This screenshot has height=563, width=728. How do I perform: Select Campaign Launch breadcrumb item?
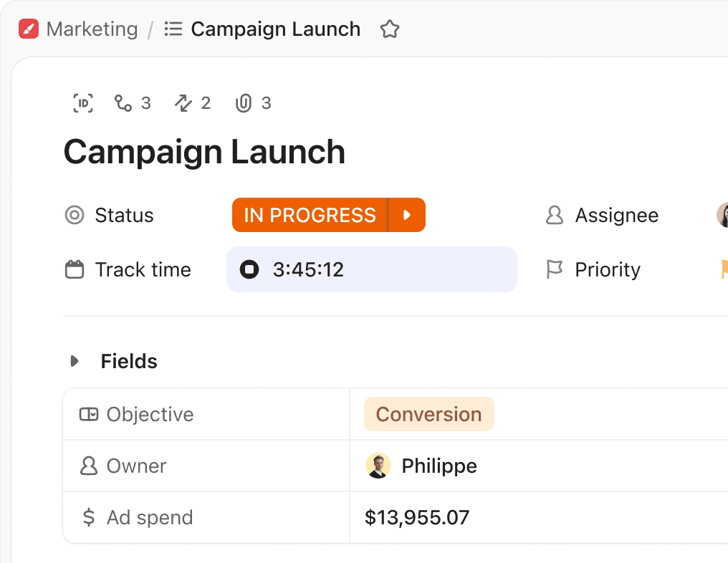[x=276, y=29]
